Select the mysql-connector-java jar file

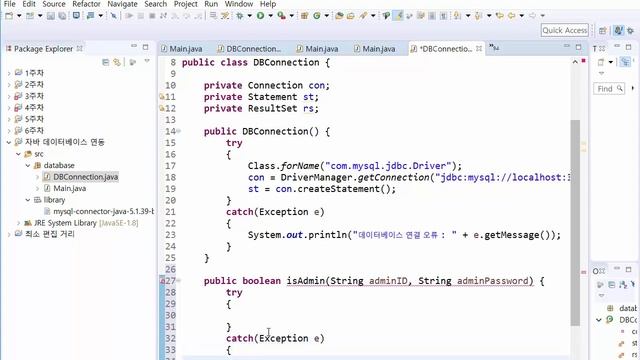(103, 211)
